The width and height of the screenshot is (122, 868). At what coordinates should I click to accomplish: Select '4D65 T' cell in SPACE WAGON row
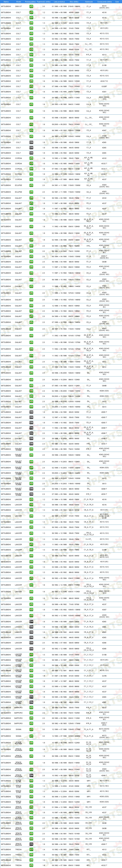pos(104,844)
